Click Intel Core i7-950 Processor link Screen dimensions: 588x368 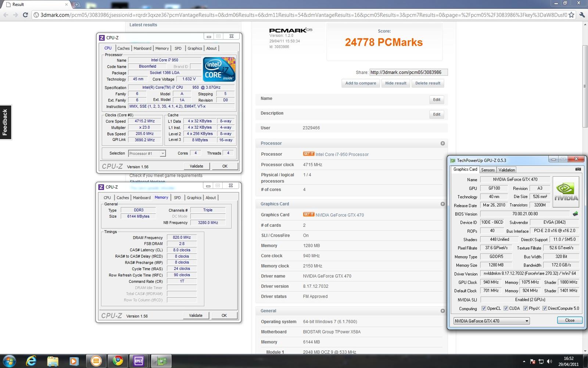(x=342, y=155)
